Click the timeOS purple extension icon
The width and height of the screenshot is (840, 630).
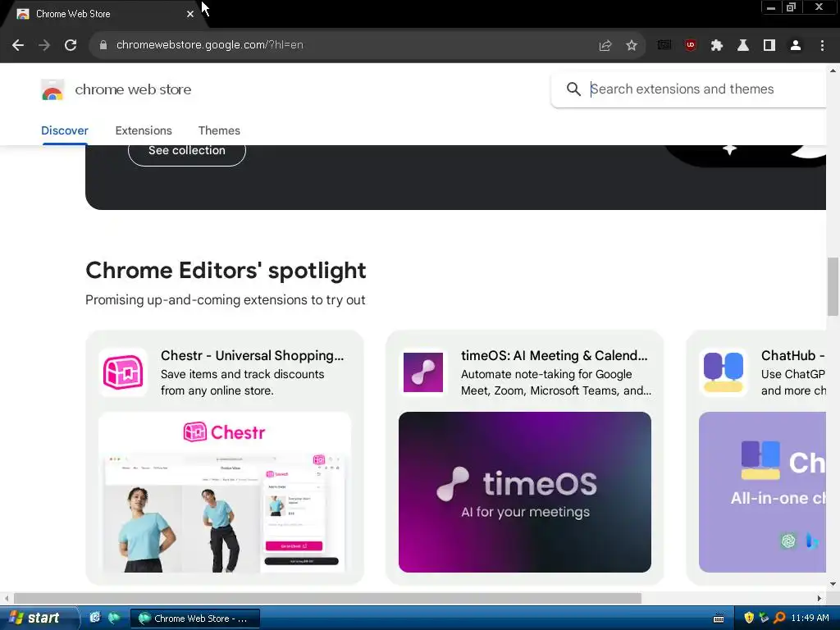pyautogui.click(x=423, y=372)
